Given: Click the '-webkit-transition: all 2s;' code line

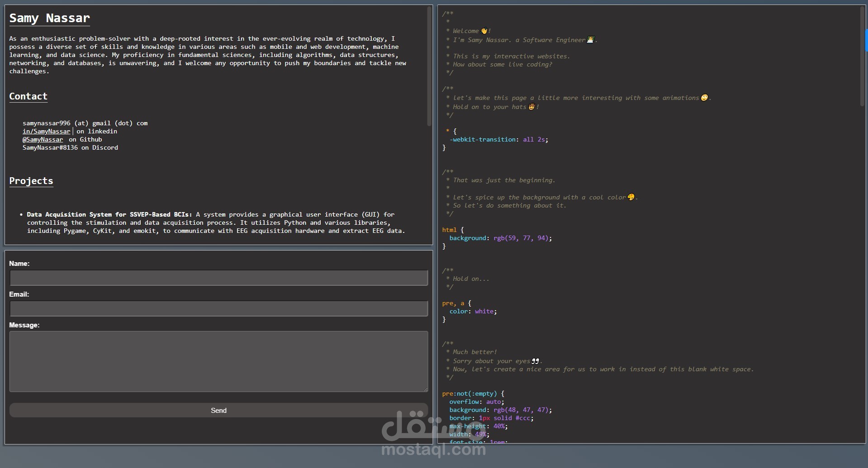Looking at the screenshot, I should point(499,140).
